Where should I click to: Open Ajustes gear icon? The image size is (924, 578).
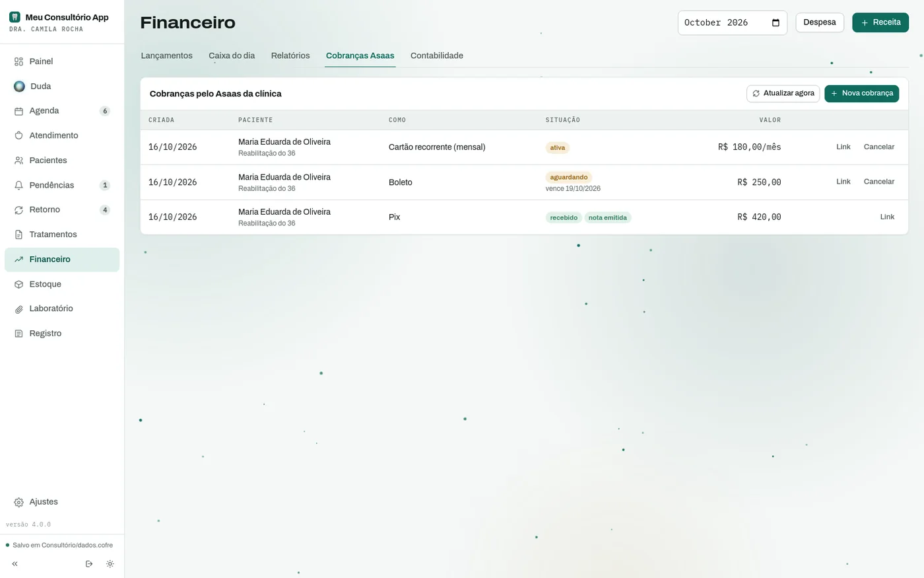click(18, 502)
